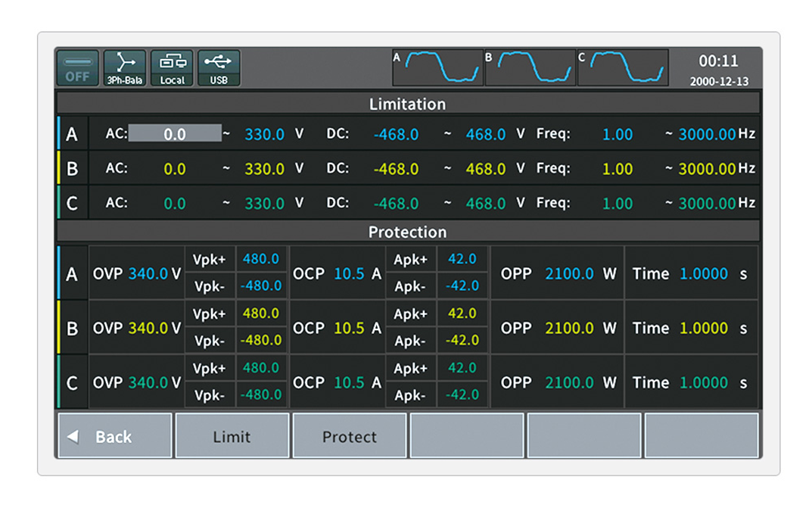Edit phase C protection Time 1.0000
Image resolution: width=812 pixels, height=505 pixels.
[x=704, y=382]
